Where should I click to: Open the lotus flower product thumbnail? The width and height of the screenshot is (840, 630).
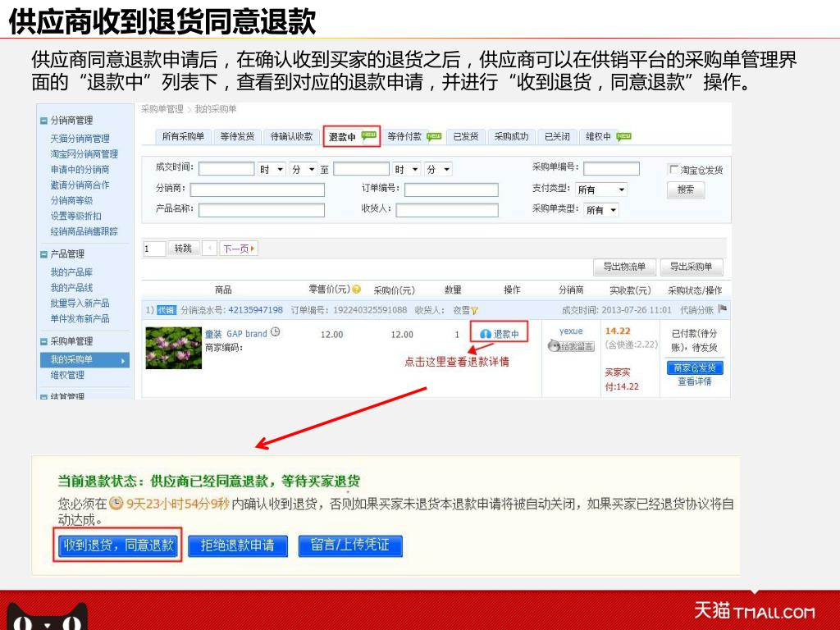coord(174,348)
